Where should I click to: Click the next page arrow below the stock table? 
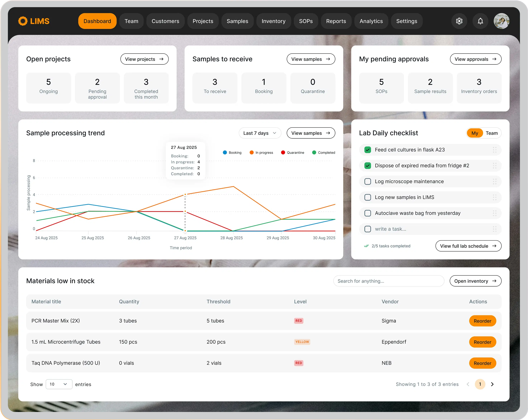click(x=493, y=384)
